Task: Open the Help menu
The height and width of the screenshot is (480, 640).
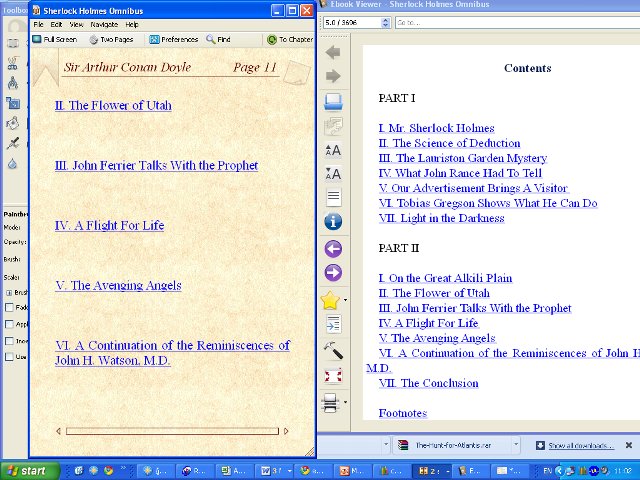Action: coord(131,24)
